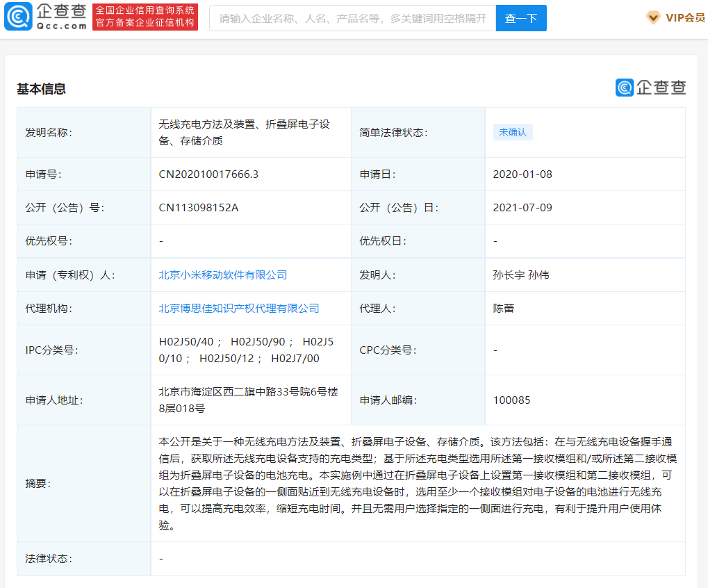This screenshot has height=588, width=708.
Task: Click the 基本信息 section heading
Action: point(42,88)
